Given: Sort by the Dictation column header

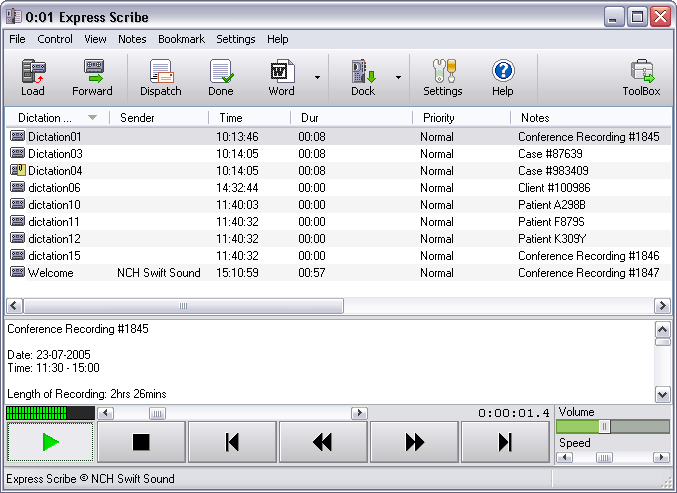Looking at the screenshot, I should coord(57,117).
